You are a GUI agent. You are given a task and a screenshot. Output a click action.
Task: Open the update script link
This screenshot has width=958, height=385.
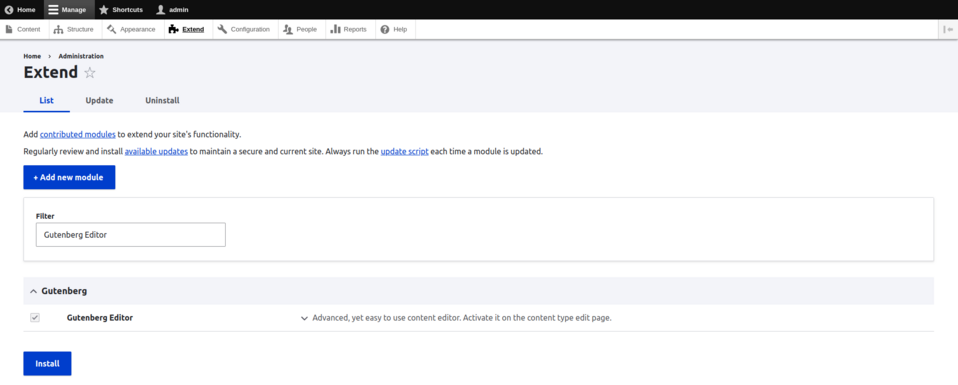pos(404,152)
